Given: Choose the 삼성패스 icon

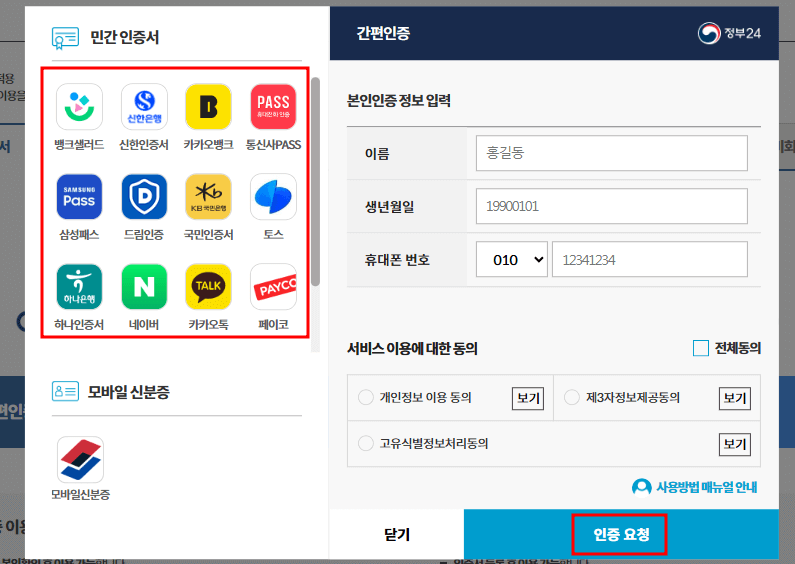Looking at the screenshot, I should 79,197.
